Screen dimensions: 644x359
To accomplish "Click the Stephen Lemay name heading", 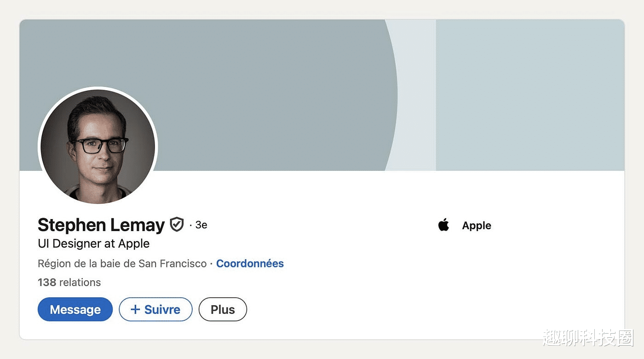I will pos(101,225).
